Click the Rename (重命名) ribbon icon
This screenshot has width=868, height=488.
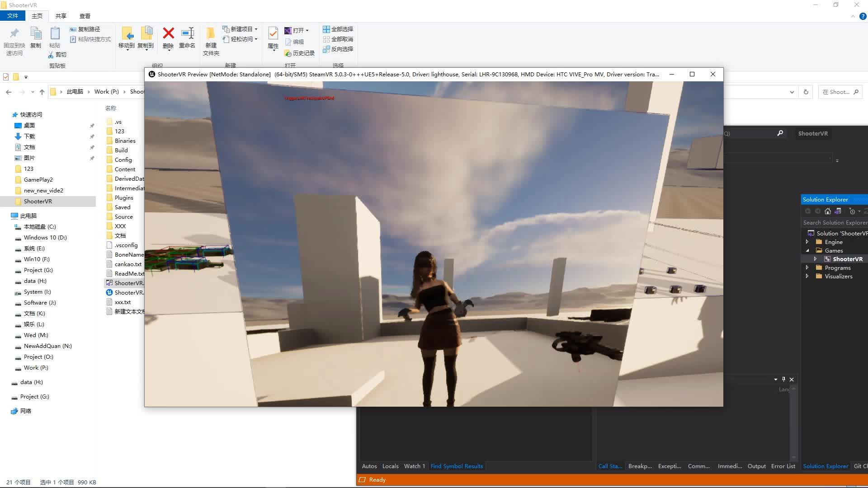[187, 33]
